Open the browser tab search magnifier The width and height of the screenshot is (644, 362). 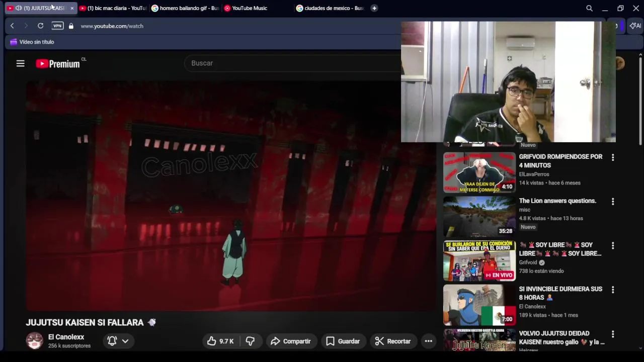589,8
